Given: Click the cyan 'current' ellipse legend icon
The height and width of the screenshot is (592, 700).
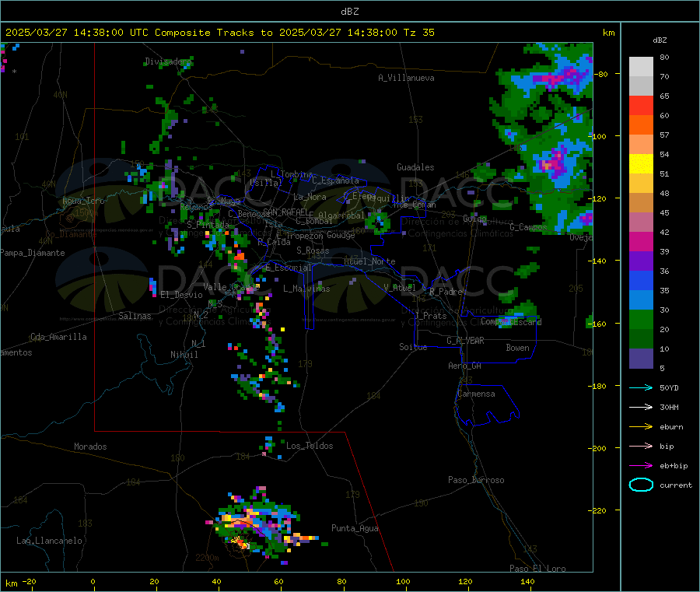Looking at the screenshot, I should [641, 485].
